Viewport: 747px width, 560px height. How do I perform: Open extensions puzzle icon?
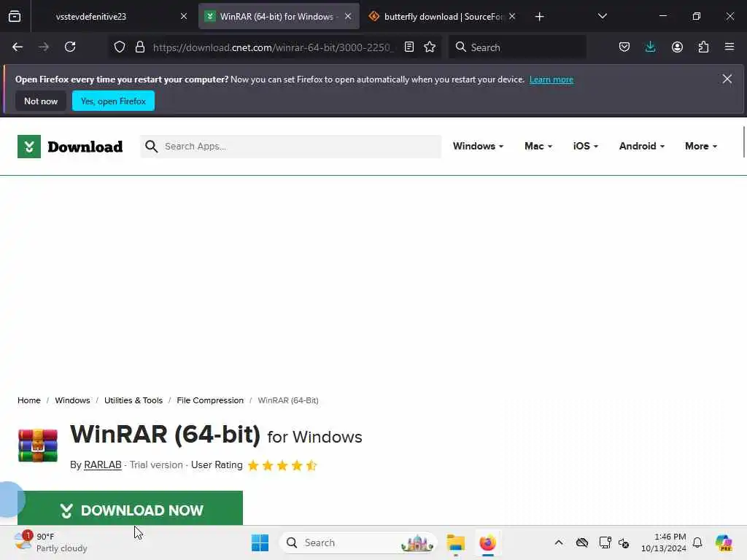pos(703,47)
